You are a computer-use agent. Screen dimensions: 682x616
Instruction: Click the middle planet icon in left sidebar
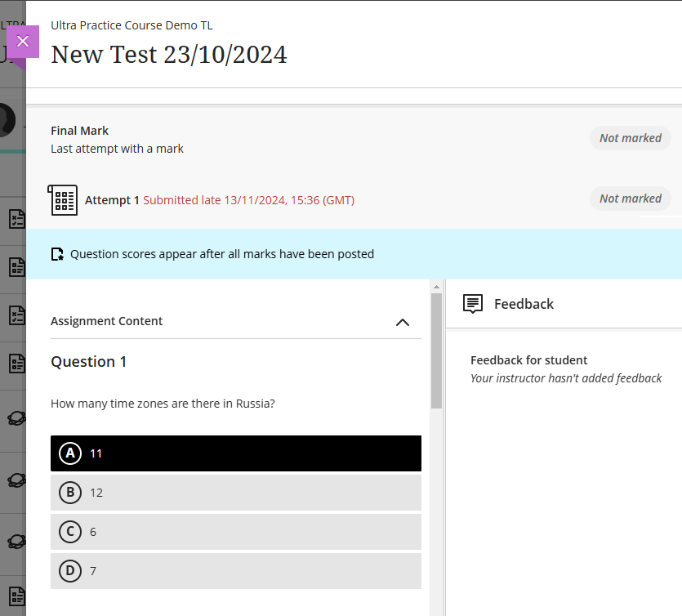click(16, 480)
